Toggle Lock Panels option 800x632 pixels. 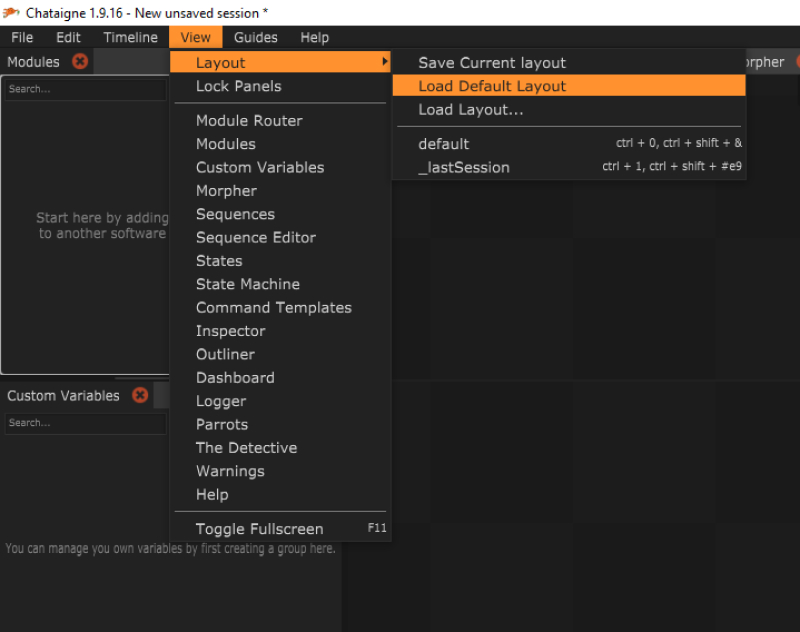click(x=239, y=86)
